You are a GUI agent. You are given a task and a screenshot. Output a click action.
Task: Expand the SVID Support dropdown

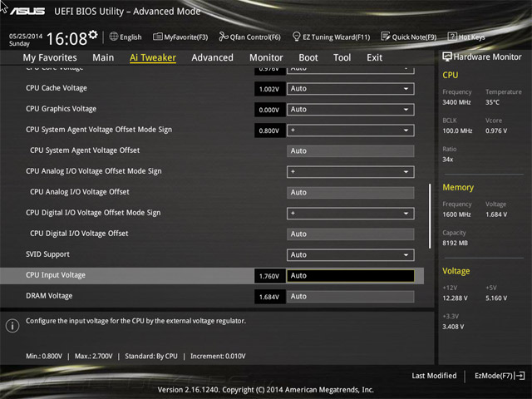tap(351, 255)
